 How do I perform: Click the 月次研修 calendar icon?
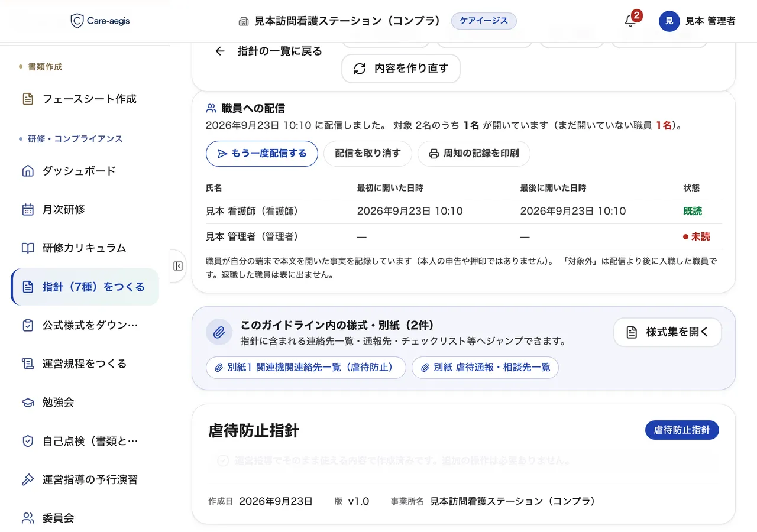click(x=28, y=209)
